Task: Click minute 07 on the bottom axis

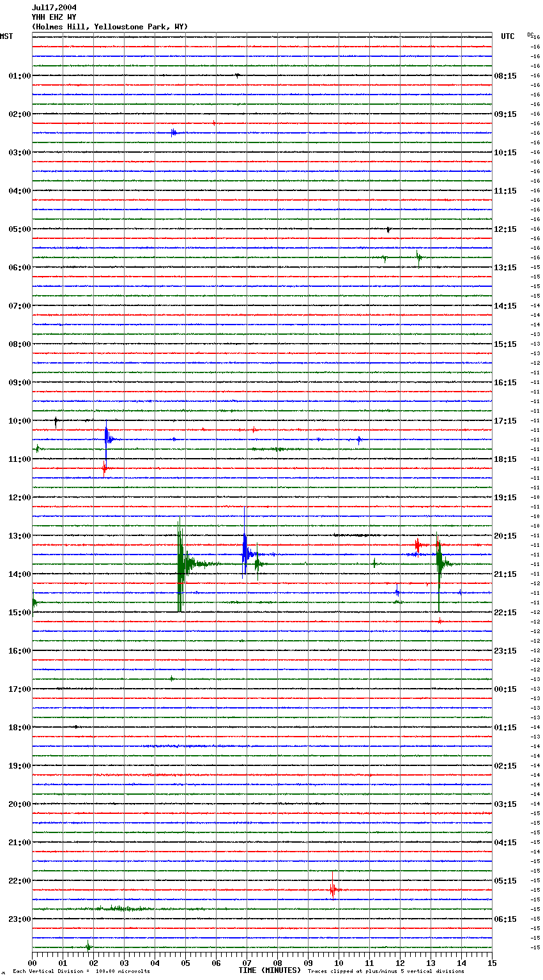Action: click(x=247, y=963)
